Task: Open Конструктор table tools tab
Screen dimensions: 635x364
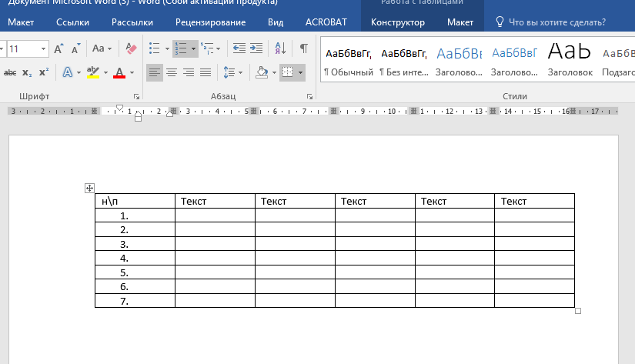Action: 398,22
